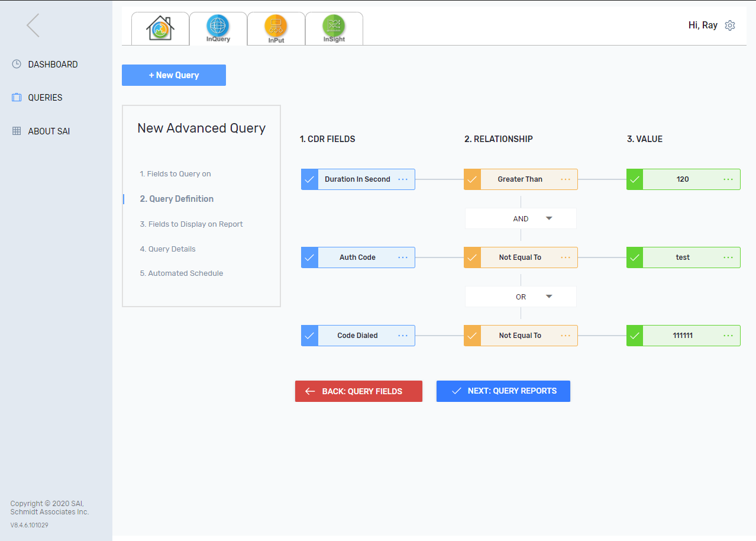Screen dimensions: 756x541
Task: Select step 2 Query Definition
Action: tap(176, 199)
